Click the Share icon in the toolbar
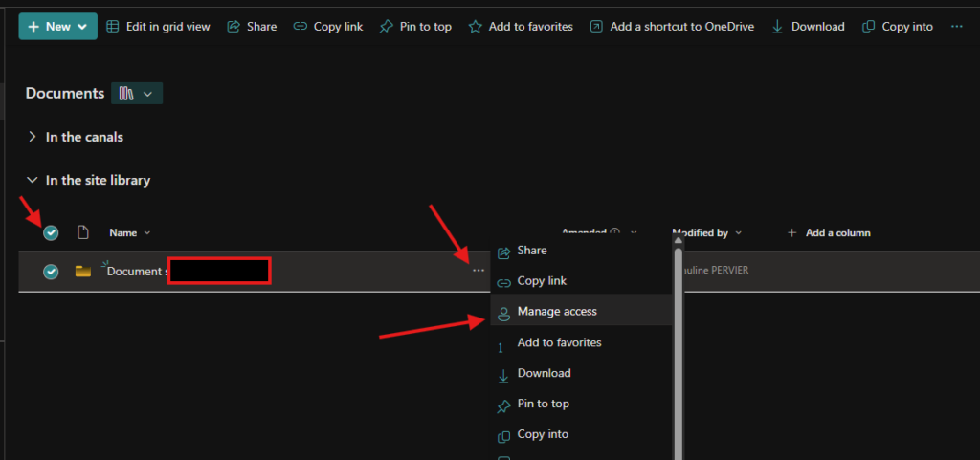The height and width of the screenshot is (460, 980). (234, 27)
